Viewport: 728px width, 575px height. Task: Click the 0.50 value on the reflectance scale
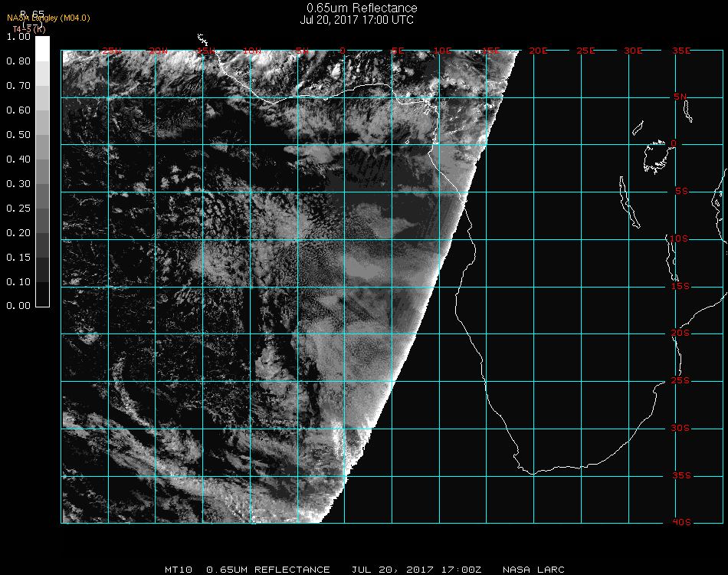click(x=18, y=135)
